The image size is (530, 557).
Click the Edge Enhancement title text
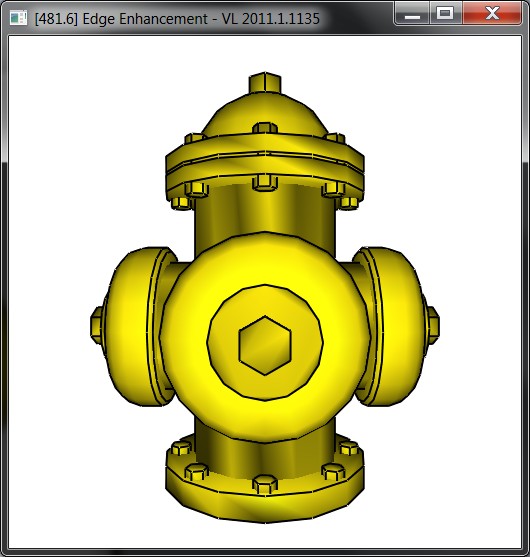tap(177, 19)
